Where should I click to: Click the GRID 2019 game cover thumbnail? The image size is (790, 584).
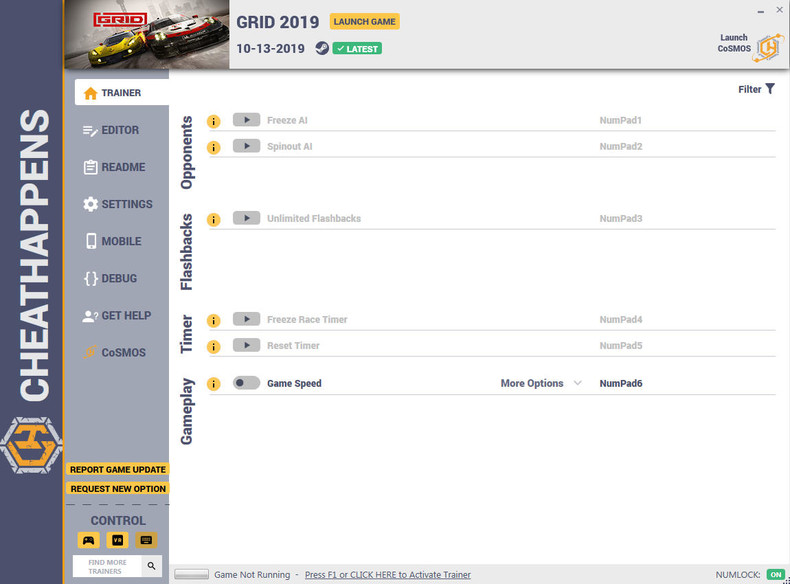point(147,34)
